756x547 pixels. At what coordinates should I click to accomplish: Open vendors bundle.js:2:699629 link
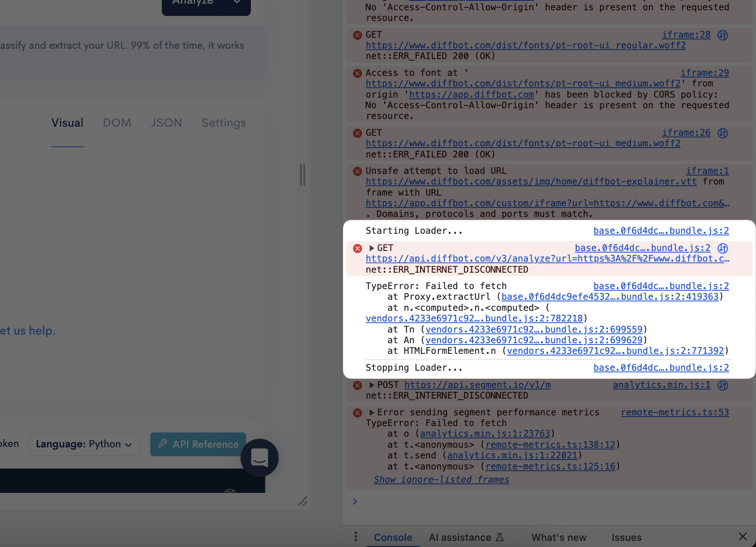click(534, 340)
